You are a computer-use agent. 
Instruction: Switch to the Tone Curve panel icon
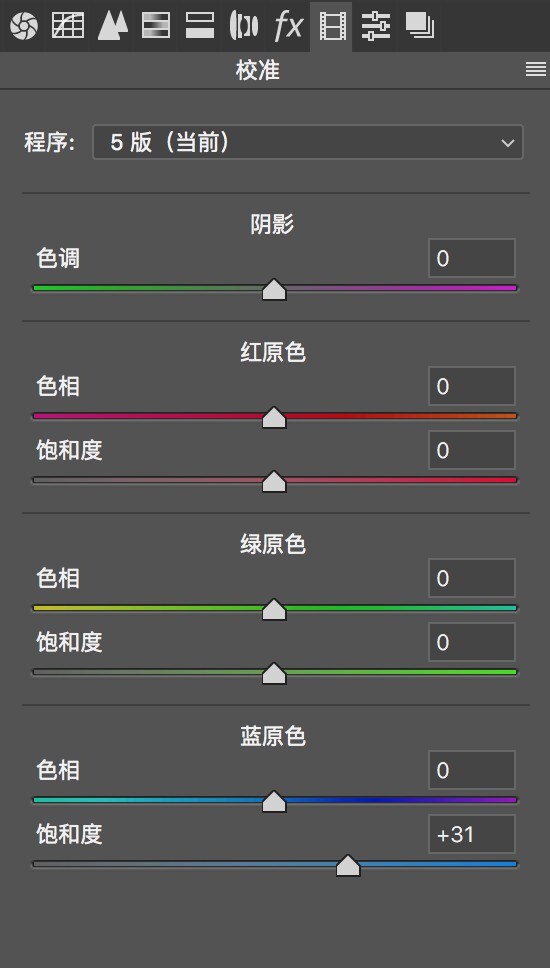tap(68, 26)
